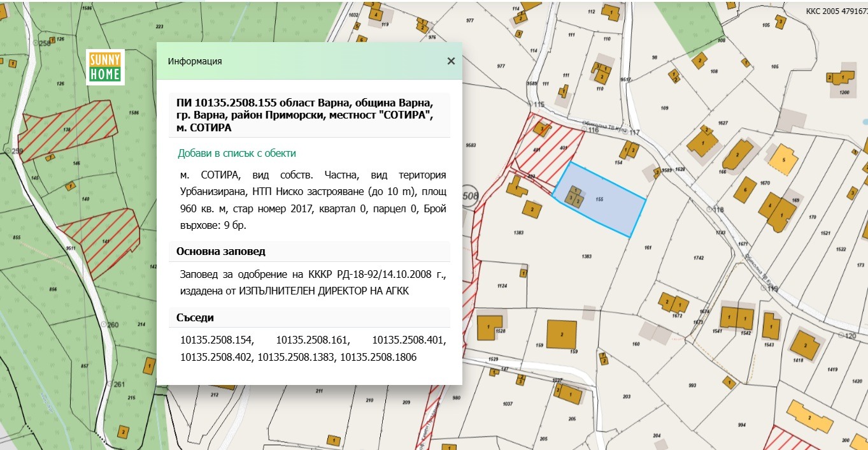868x450 pixels.
Task: Select parcel 1521 on the map
Action: pos(825,233)
